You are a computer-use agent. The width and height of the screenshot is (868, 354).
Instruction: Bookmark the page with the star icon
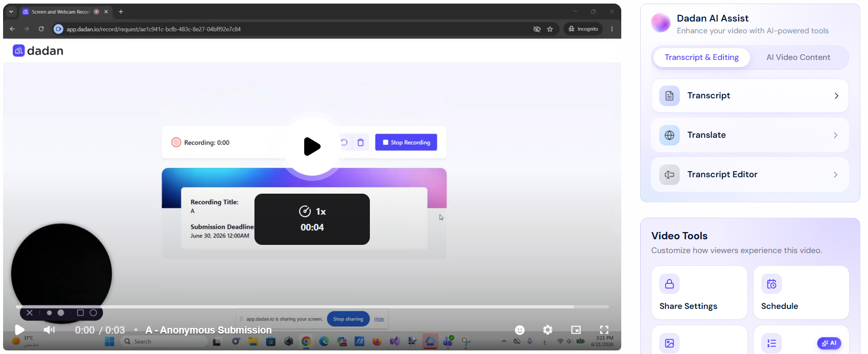tap(550, 29)
